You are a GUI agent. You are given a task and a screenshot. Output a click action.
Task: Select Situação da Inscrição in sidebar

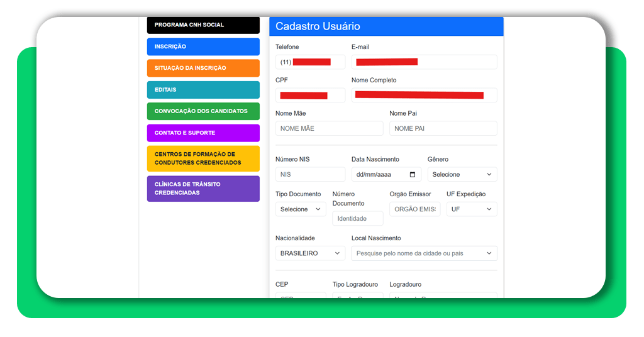(x=203, y=68)
